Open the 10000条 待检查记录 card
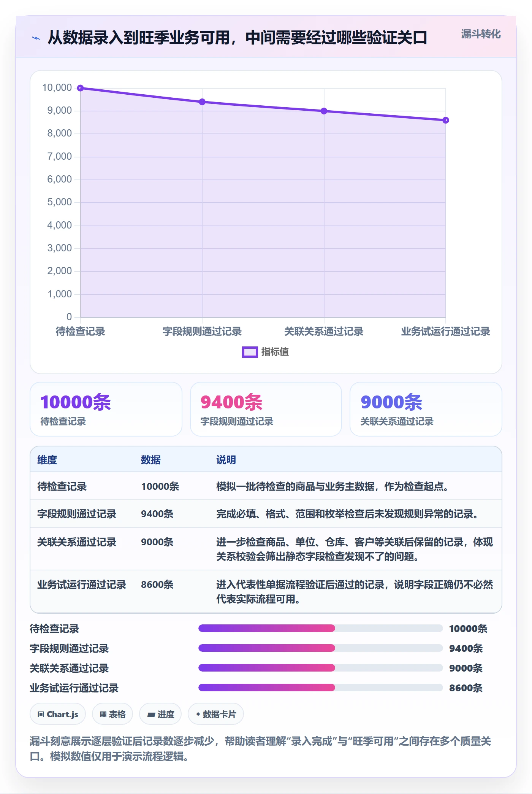532x794 pixels. (x=106, y=409)
